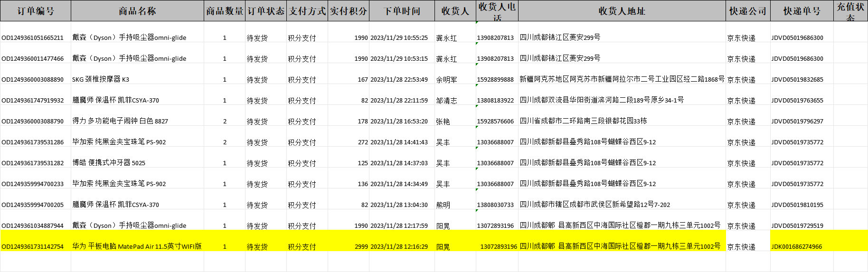Select order time 2023/11/28 22:11:59
Screen dimensions: 868x272
coord(399,101)
